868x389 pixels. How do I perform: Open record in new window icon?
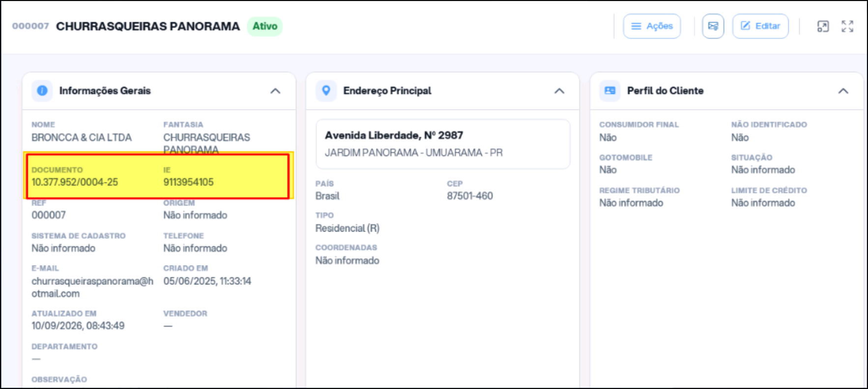pyautogui.click(x=823, y=26)
